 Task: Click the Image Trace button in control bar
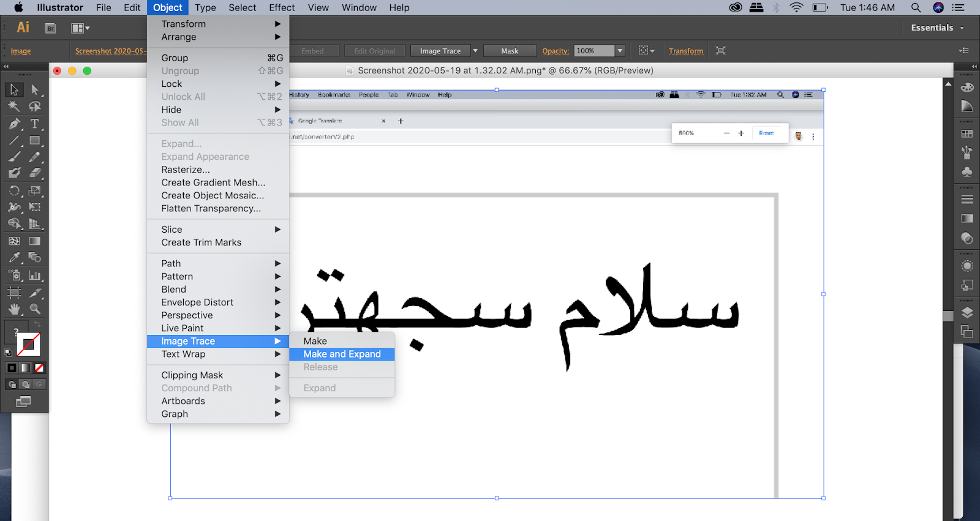pyautogui.click(x=440, y=51)
